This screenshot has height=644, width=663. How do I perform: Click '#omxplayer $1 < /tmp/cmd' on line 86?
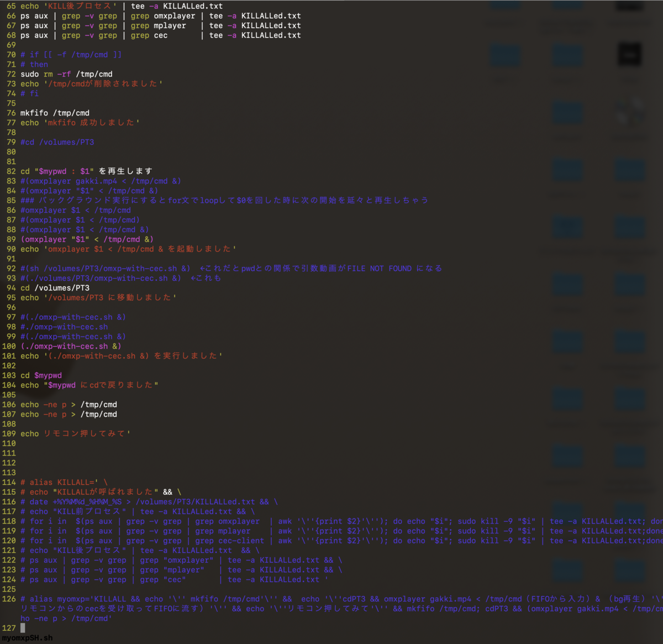coord(76,210)
